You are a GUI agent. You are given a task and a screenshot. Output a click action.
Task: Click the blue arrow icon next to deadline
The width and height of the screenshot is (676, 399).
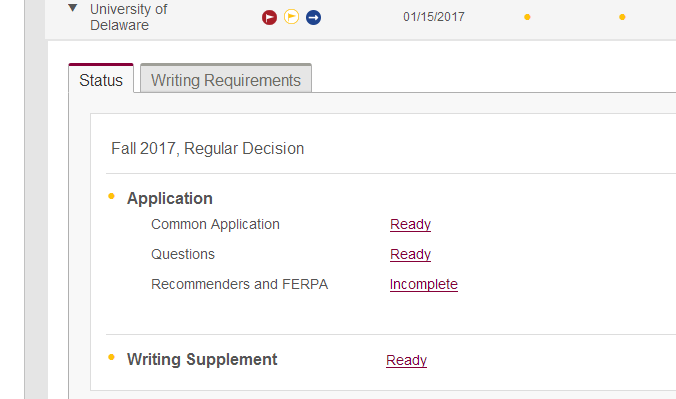[x=313, y=17]
